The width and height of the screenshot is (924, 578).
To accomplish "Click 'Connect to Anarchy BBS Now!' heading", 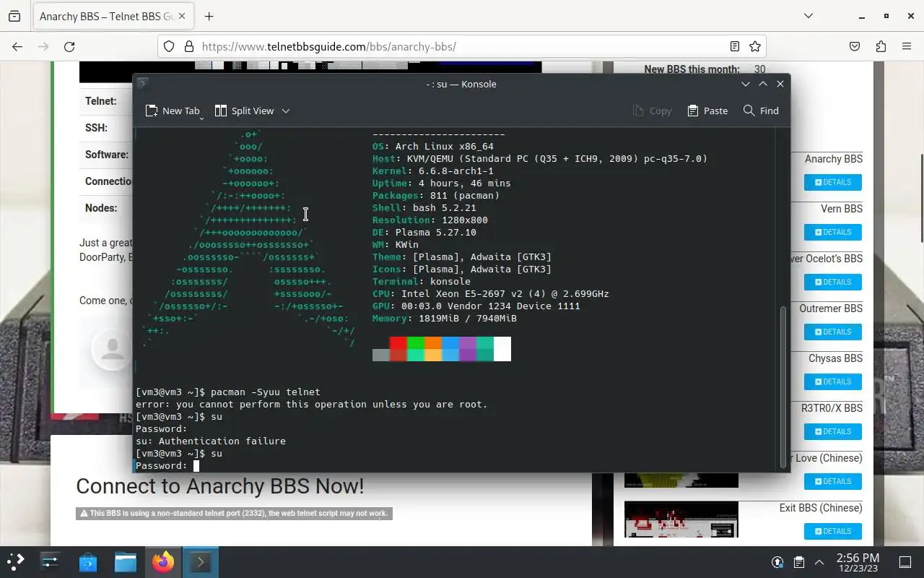I will (220, 486).
